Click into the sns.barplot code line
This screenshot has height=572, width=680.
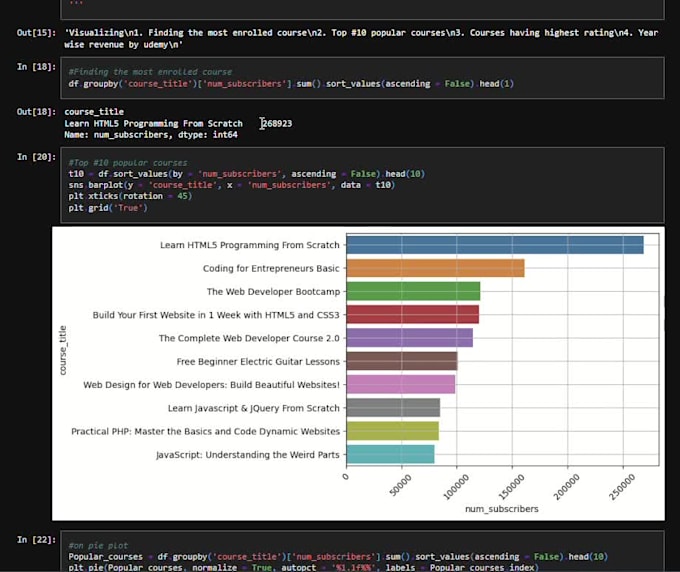click(x=230, y=185)
